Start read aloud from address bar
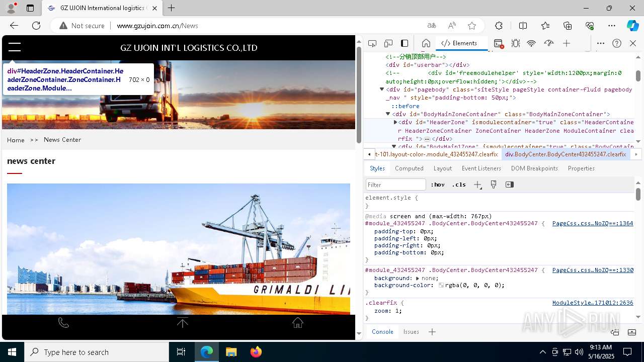 pos(452,26)
